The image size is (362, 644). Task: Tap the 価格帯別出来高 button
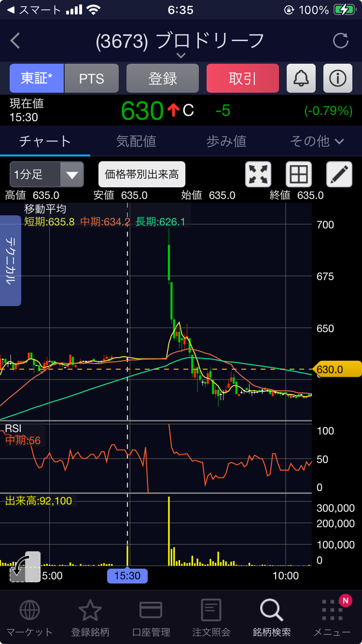(x=142, y=174)
